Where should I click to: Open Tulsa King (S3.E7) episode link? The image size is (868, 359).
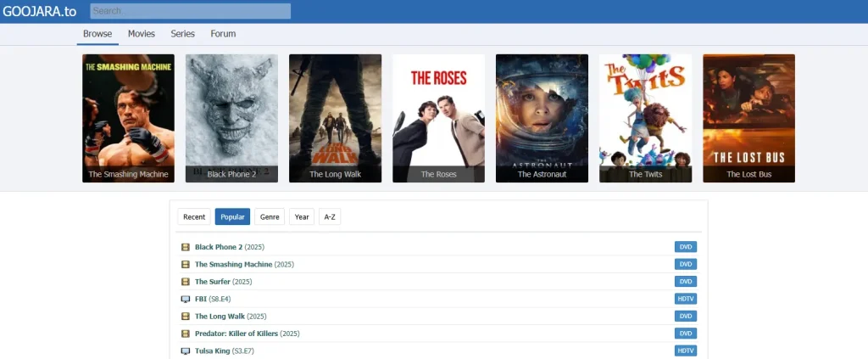click(224, 351)
